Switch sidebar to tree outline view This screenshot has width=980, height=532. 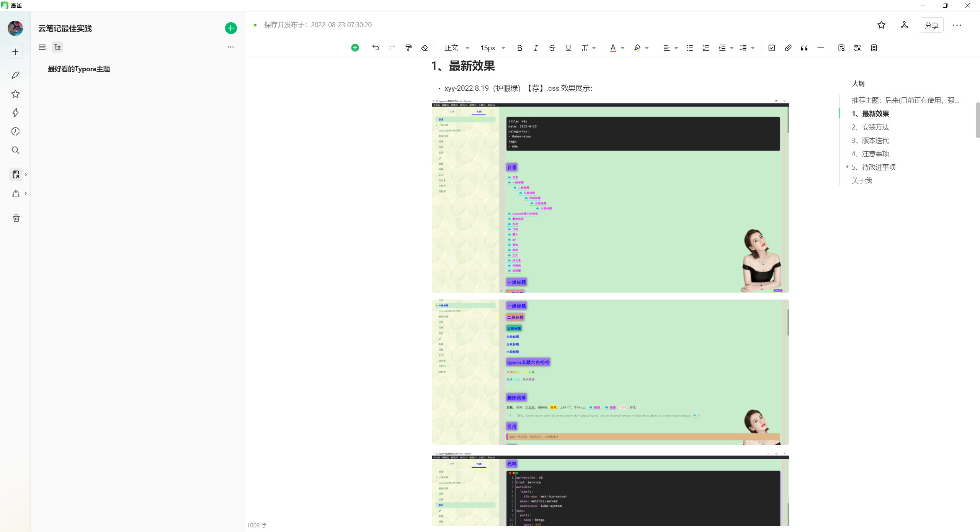pos(57,47)
